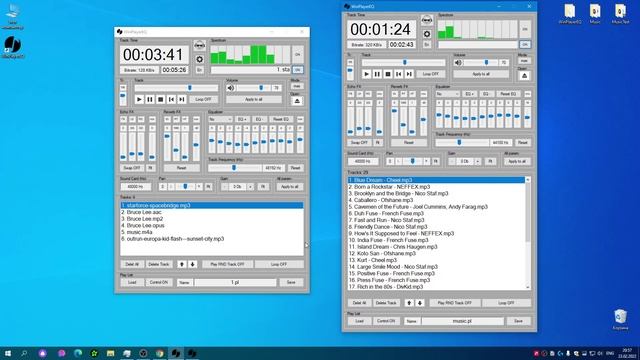This screenshot has height=360, width=640.
Task: Click volume slider in right window
Action: pyautogui.click(x=481, y=62)
